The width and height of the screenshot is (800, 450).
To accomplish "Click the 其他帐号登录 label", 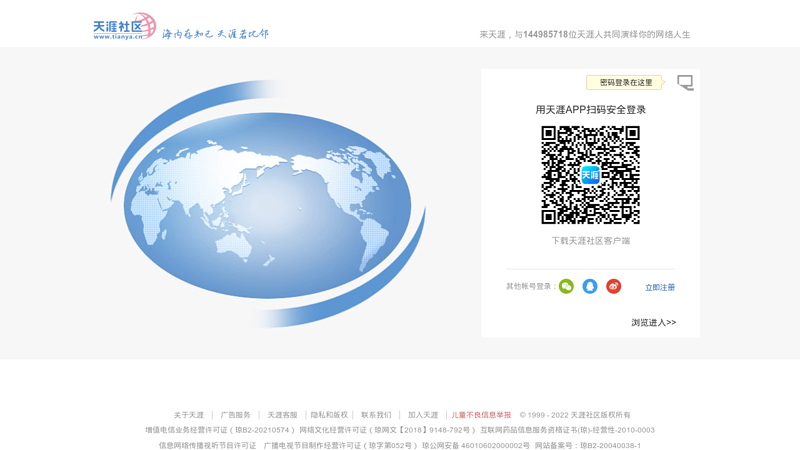I will click(x=531, y=286).
